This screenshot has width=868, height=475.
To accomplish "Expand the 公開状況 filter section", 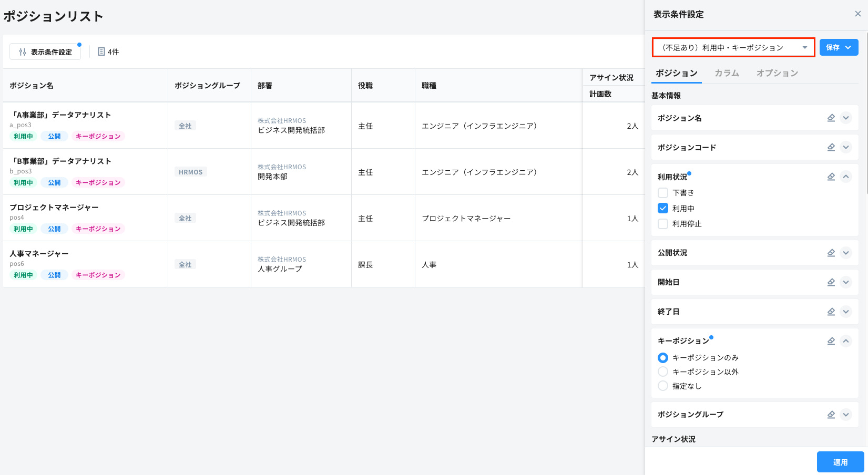I will click(846, 253).
